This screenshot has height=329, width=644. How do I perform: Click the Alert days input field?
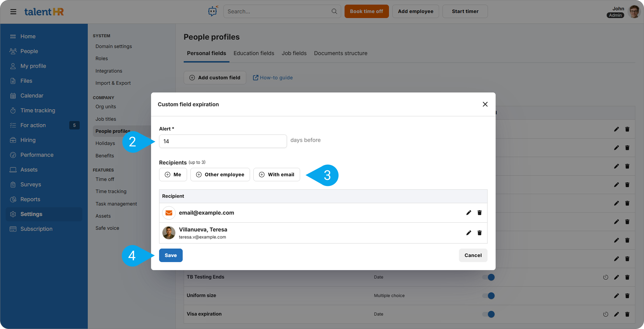(x=223, y=141)
